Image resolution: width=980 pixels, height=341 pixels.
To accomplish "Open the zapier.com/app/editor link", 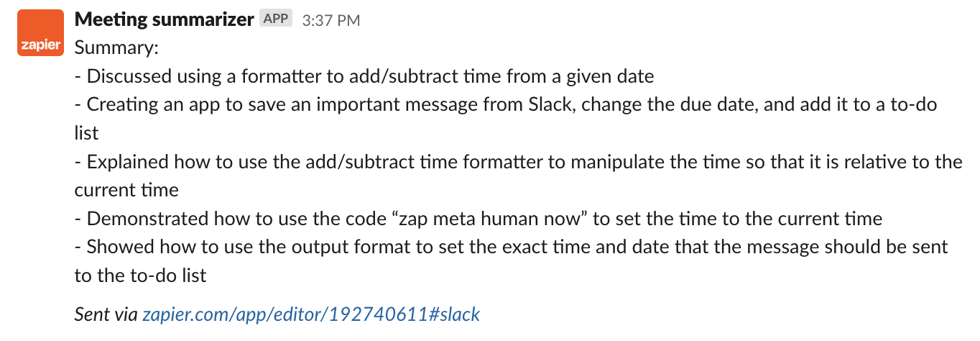I will pos(311,314).
